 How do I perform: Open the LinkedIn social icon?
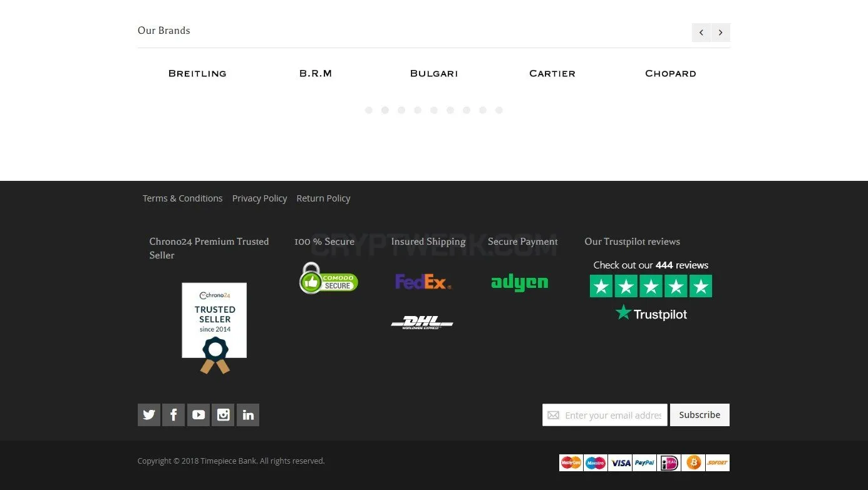[x=248, y=415]
